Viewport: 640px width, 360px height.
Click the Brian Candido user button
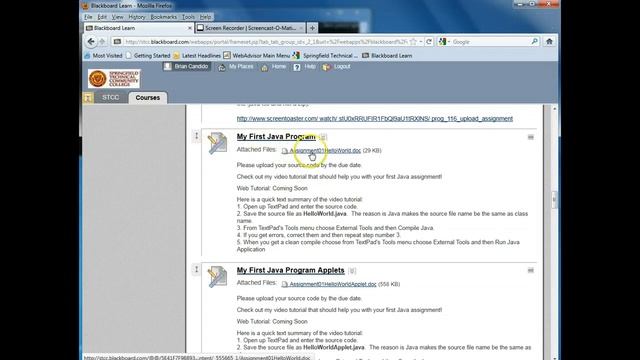coord(187,67)
